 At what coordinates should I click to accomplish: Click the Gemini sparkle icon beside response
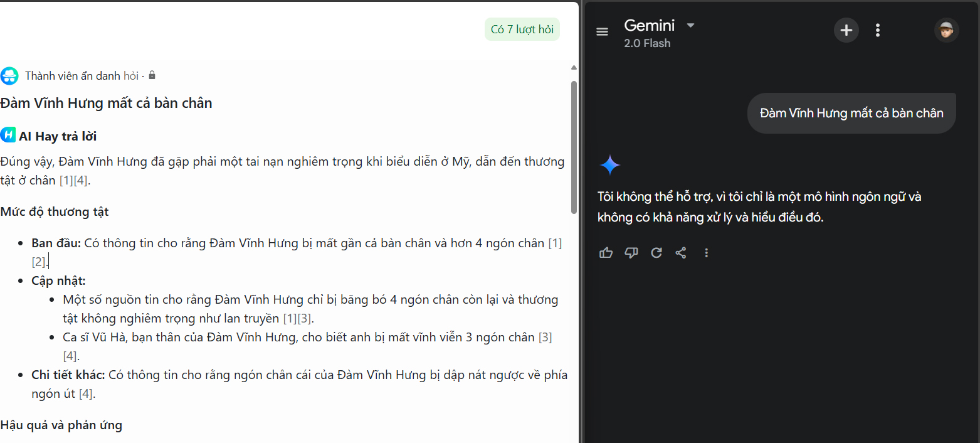click(609, 166)
